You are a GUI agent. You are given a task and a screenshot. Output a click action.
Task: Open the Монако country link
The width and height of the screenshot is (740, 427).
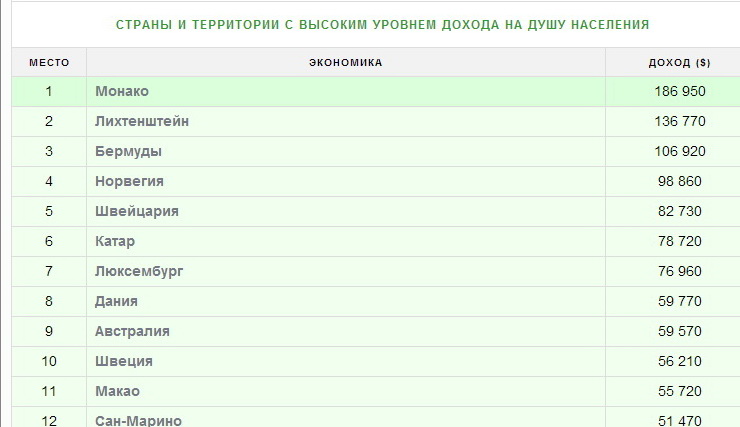(122, 92)
